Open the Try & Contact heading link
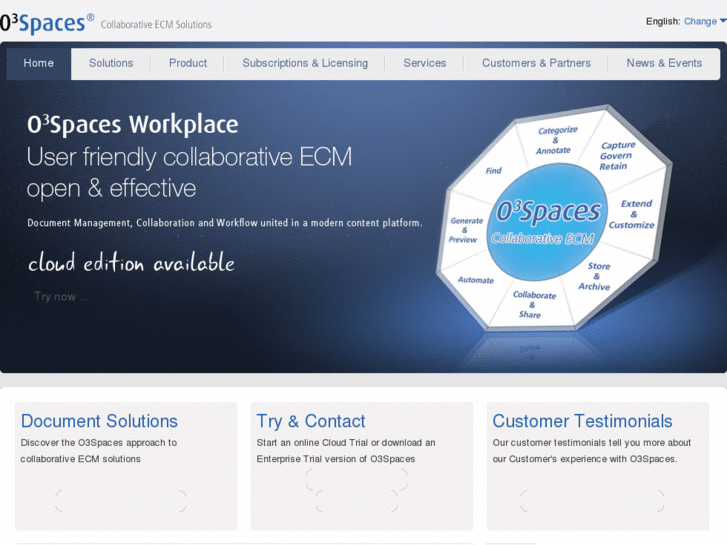The width and height of the screenshot is (727, 545). click(311, 421)
